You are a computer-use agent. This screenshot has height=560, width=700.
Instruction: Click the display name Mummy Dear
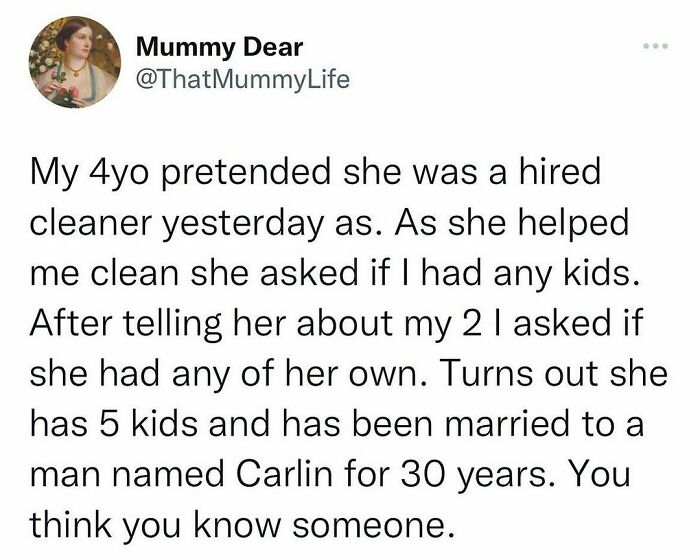(x=220, y=47)
